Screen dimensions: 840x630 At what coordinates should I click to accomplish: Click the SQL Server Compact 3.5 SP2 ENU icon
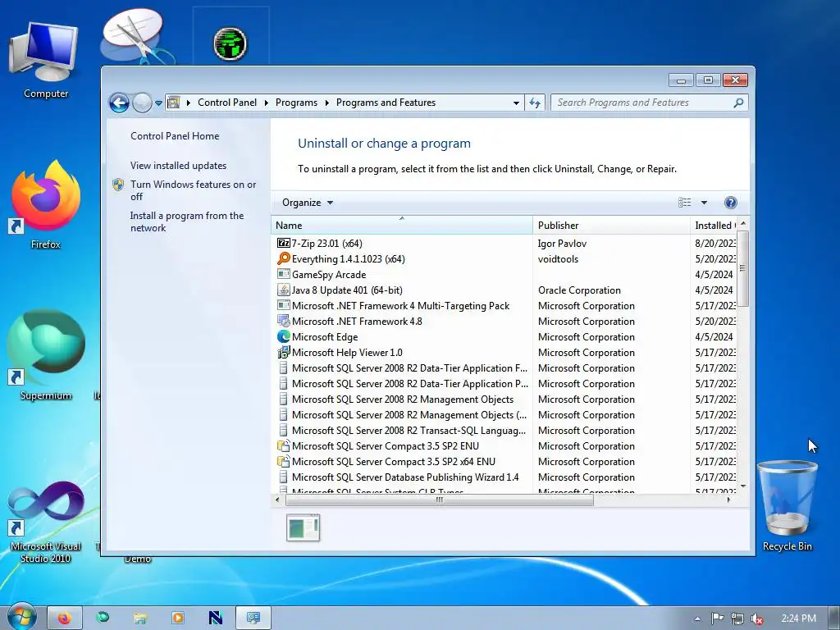(283, 445)
